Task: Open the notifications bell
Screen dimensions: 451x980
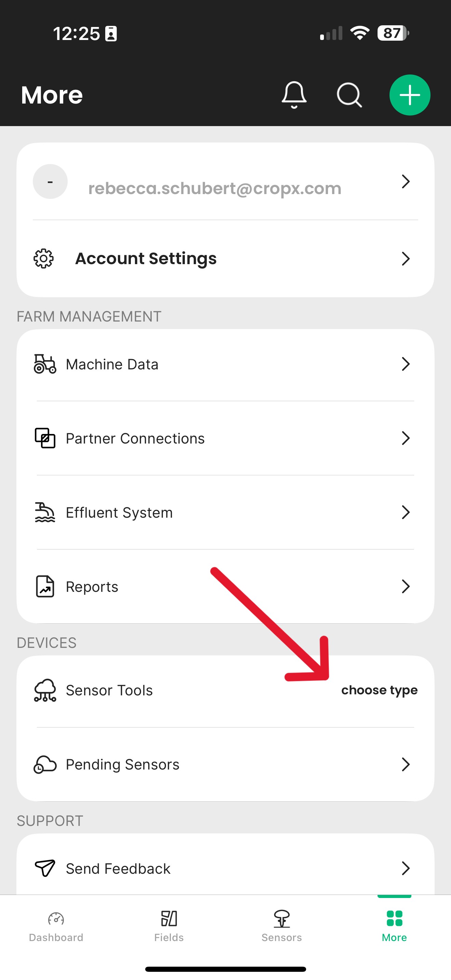Action: click(x=294, y=95)
